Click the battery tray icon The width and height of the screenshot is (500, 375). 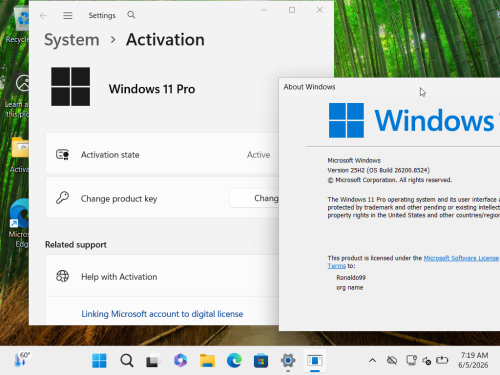tap(442, 360)
